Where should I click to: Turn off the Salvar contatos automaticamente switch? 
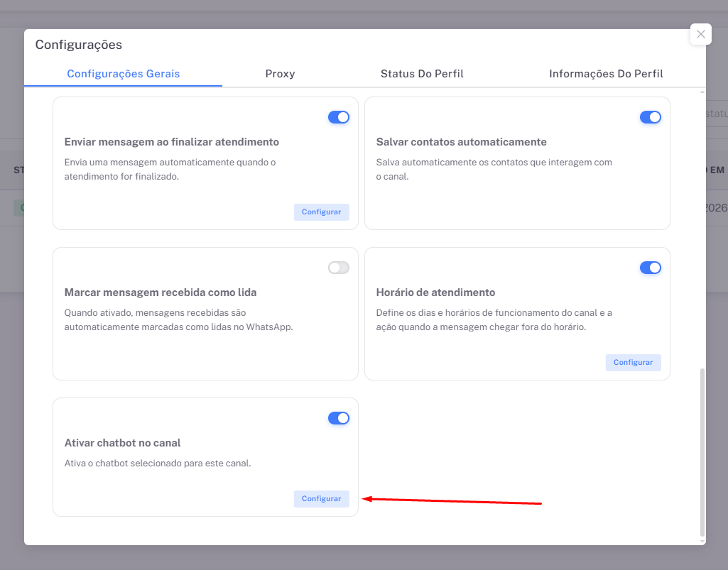650,117
